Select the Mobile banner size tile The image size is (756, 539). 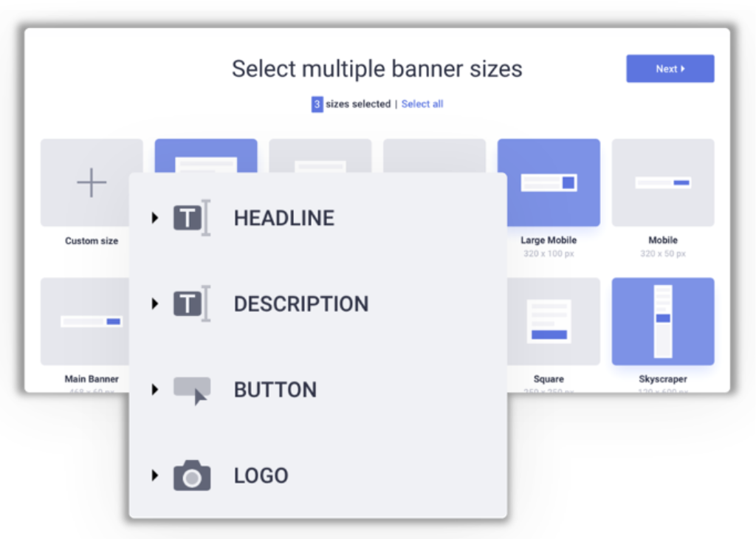tap(663, 182)
